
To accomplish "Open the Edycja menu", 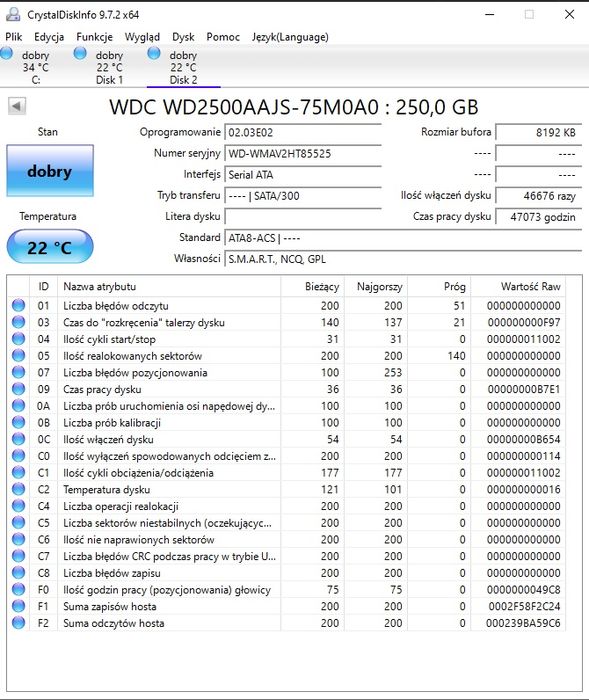I will click(x=49, y=37).
